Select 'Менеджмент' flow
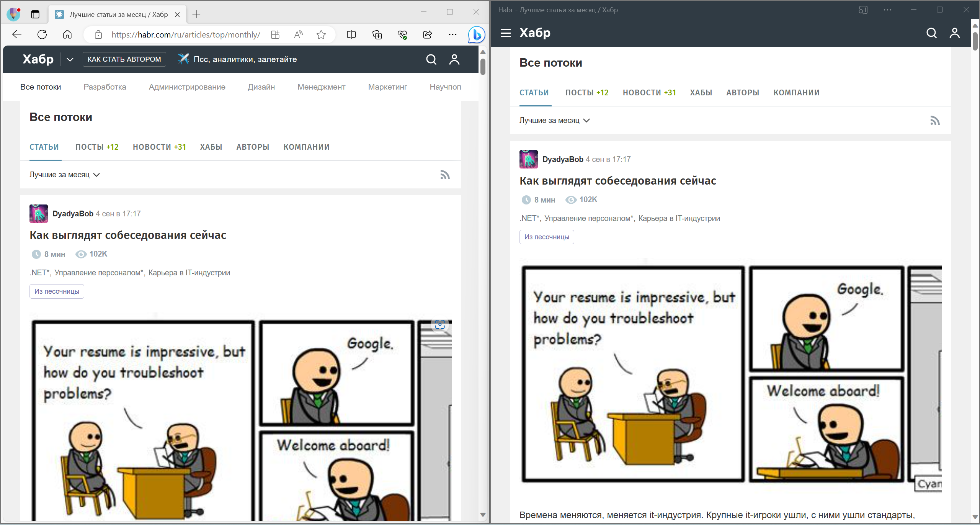The height and width of the screenshot is (525, 980). (322, 87)
